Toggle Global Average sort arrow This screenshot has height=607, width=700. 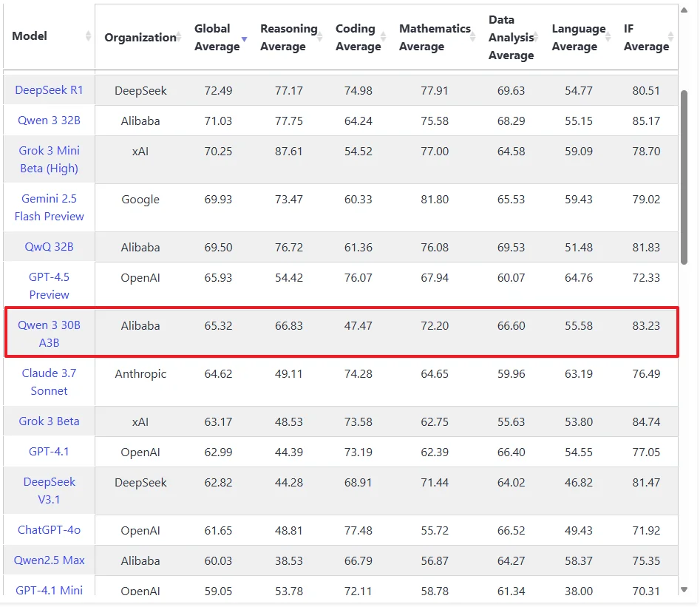244,39
